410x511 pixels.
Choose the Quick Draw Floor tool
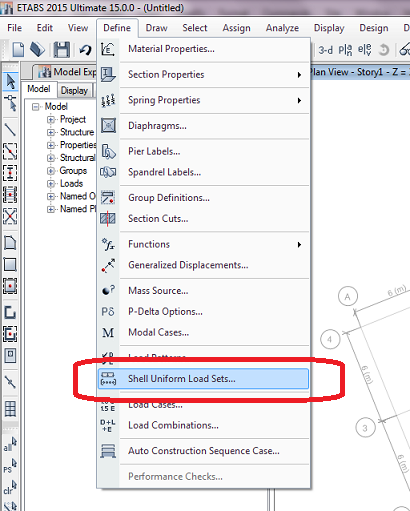(10, 286)
